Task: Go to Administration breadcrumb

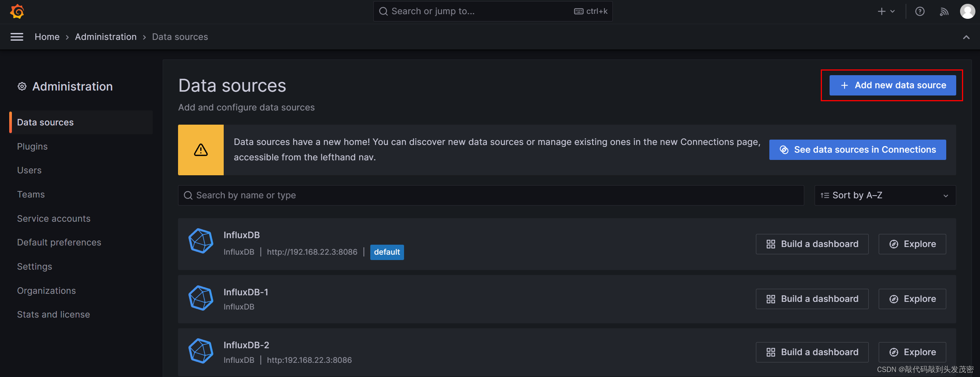Action: coord(106,37)
